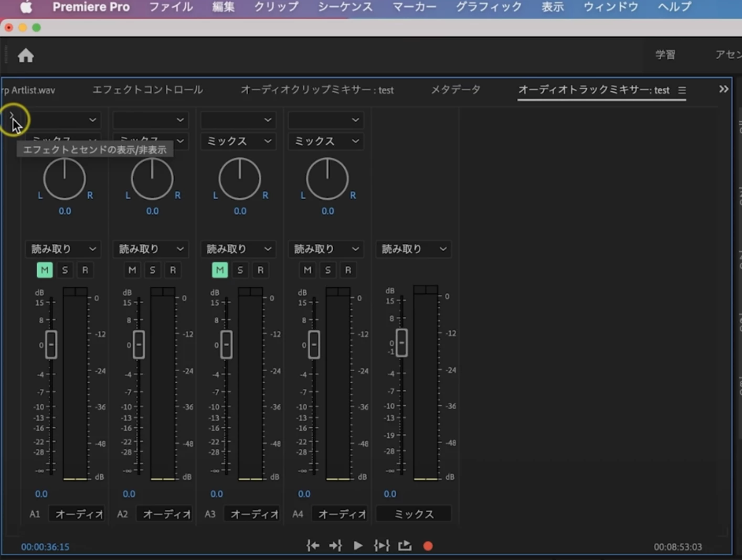Enable recording on track A4
Viewport: 742px width, 560px height.
coord(348,270)
